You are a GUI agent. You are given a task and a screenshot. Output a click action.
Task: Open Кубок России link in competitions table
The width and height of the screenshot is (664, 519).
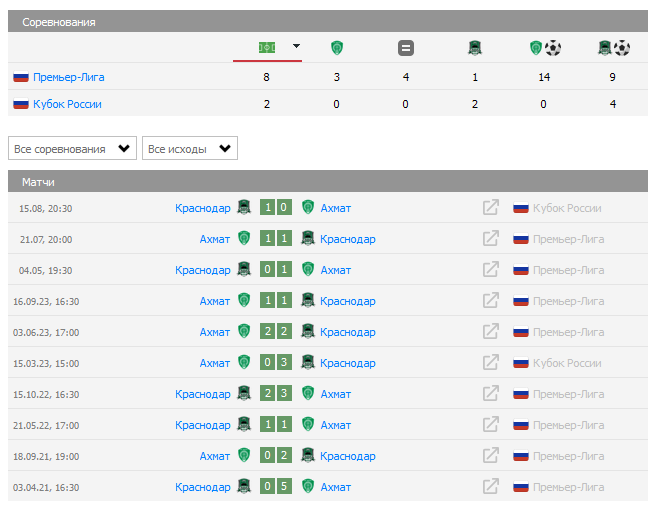pyautogui.click(x=67, y=104)
